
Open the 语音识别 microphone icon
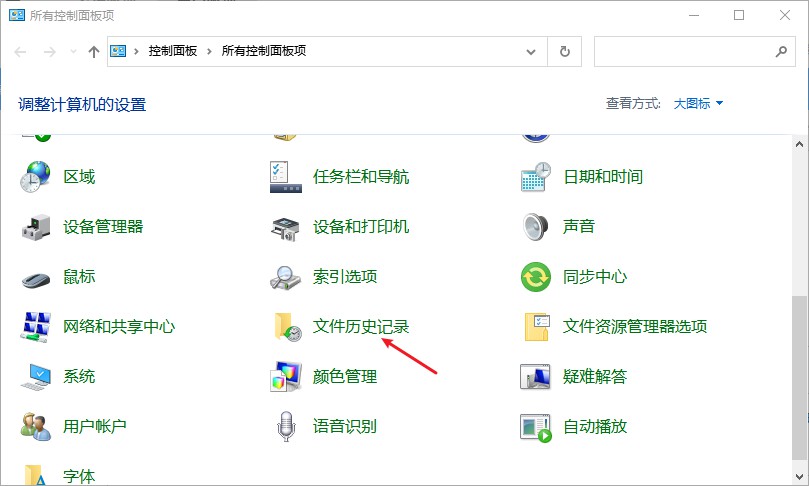[286, 427]
